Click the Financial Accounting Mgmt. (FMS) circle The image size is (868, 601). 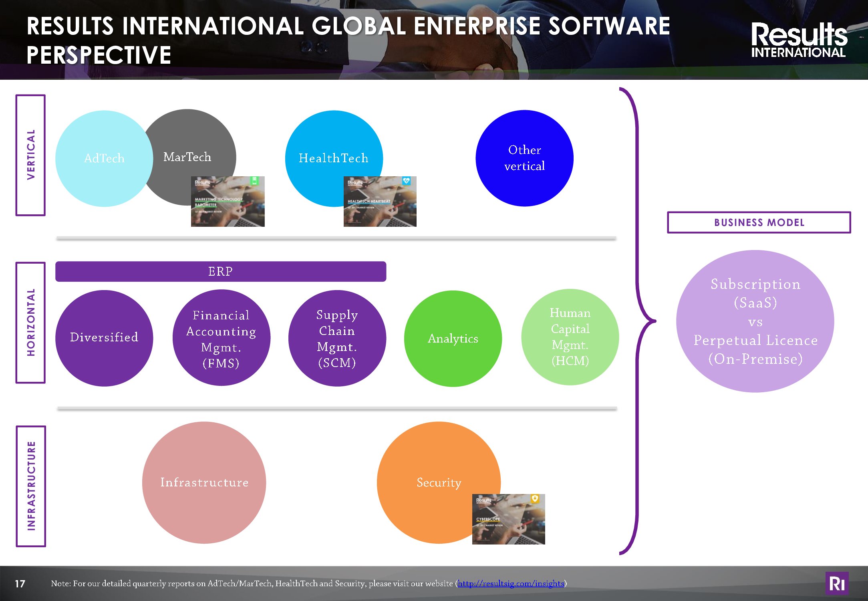click(x=221, y=339)
